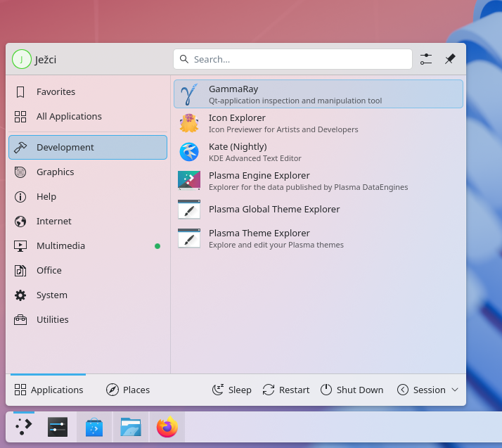
Task: Click the Favorites bookmark icon
Action: tap(20, 92)
